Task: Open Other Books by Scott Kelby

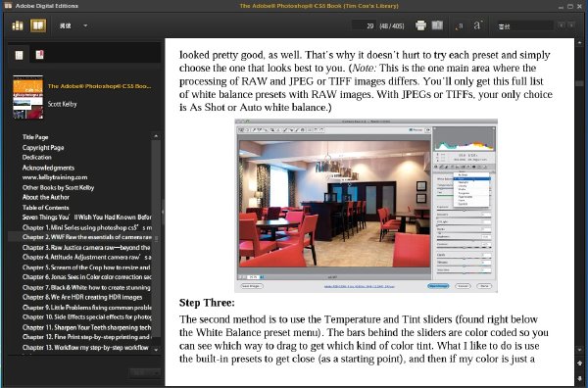Action: click(x=58, y=187)
